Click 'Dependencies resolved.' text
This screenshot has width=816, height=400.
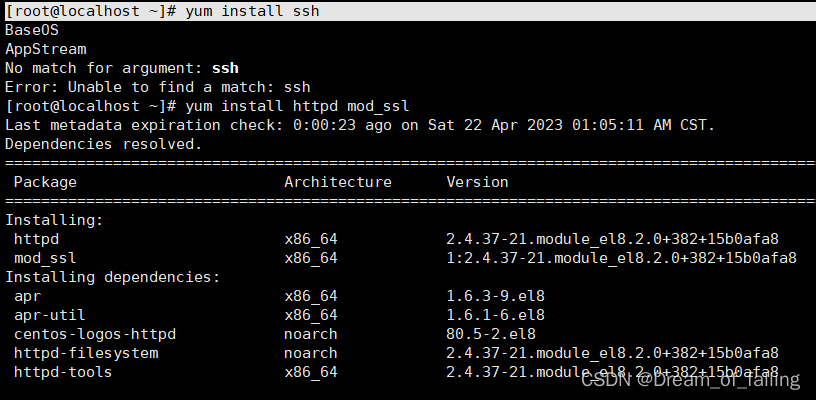(104, 144)
